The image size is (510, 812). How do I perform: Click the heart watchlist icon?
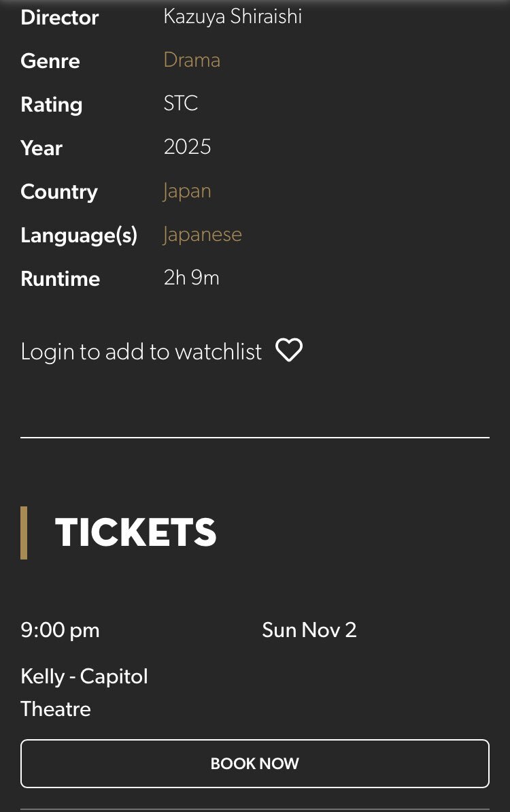pos(289,351)
